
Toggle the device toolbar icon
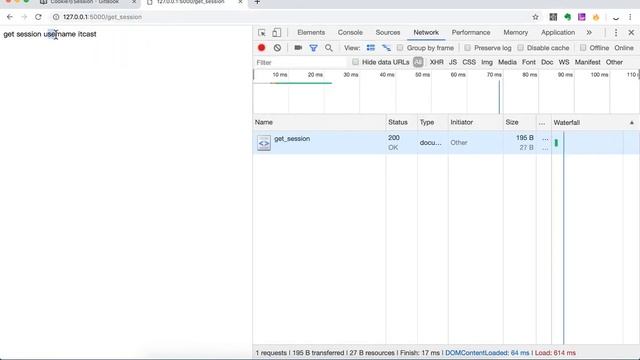click(x=276, y=33)
